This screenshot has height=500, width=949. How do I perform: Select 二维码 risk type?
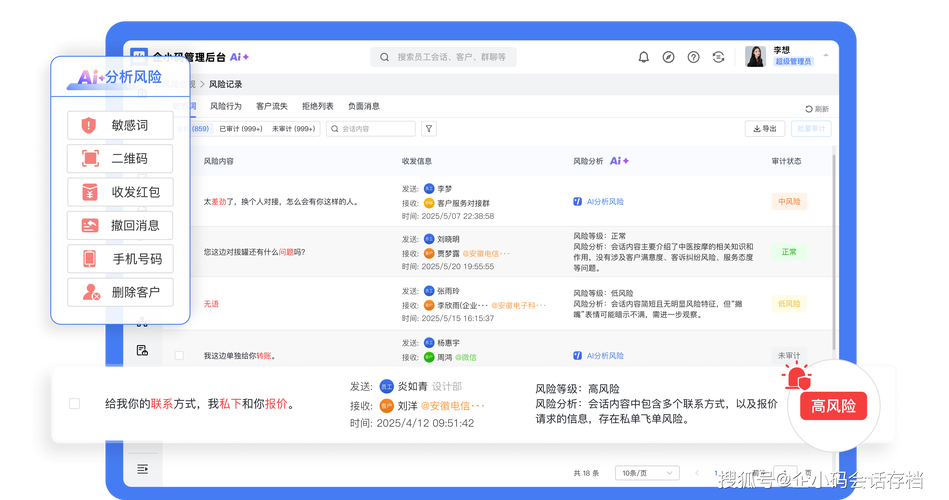pyautogui.click(x=120, y=159)
